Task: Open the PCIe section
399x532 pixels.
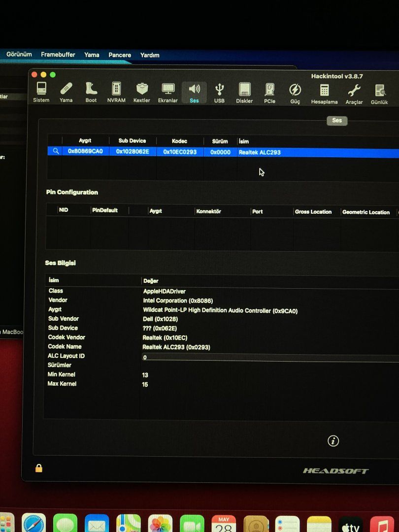Action: pyautogui.click(x=270, y=94)
